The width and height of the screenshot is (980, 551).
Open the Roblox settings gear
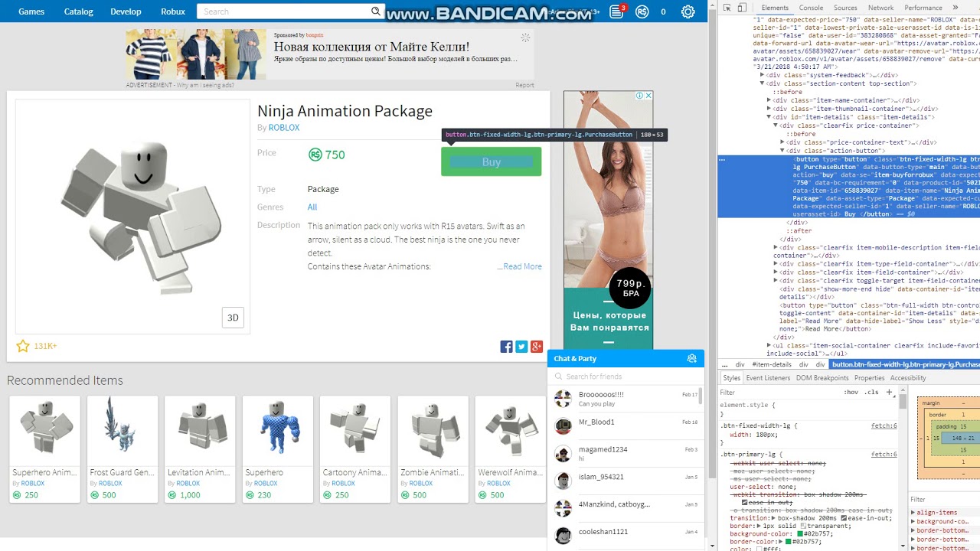(688, 11)
